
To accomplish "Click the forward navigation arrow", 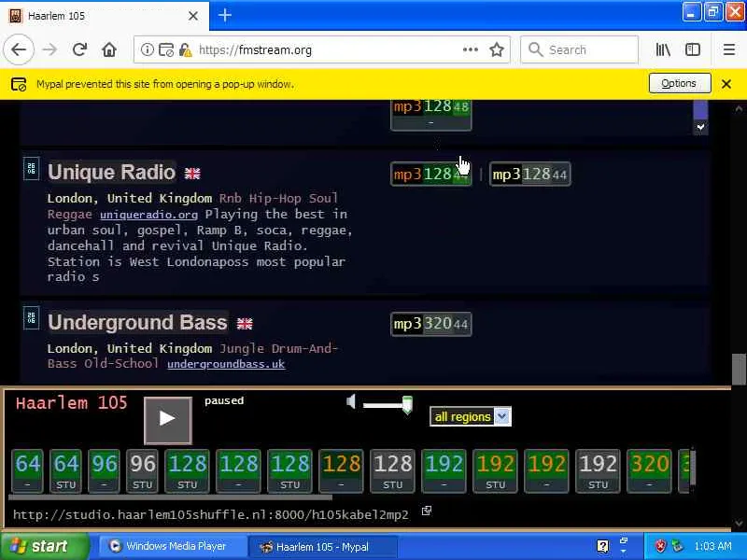I will coord(49,49).
